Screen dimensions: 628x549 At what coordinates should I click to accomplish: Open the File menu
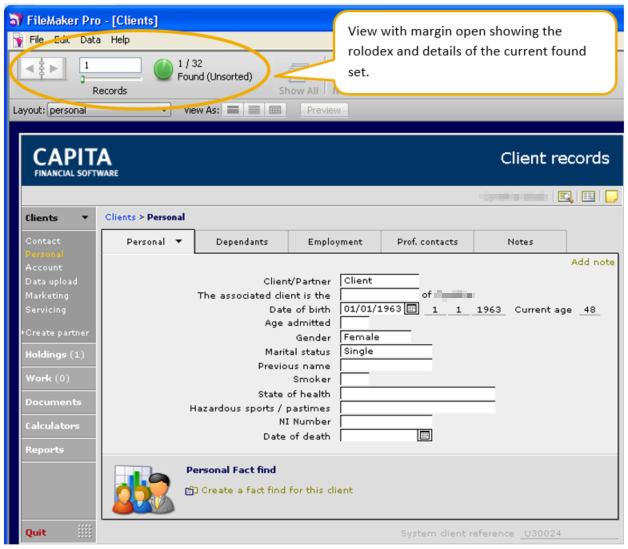(36, 40)
